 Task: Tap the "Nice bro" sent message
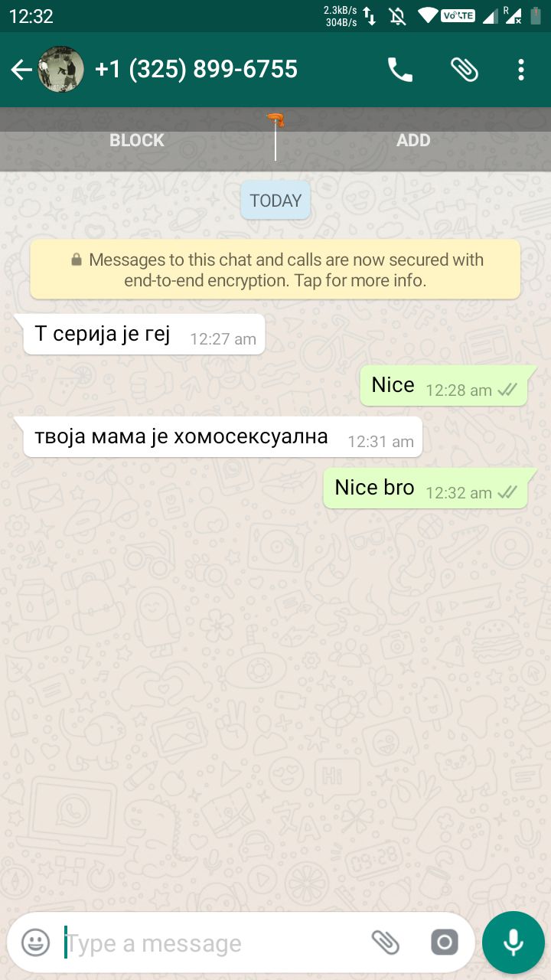pyautogui.click(x=425, y=488)
